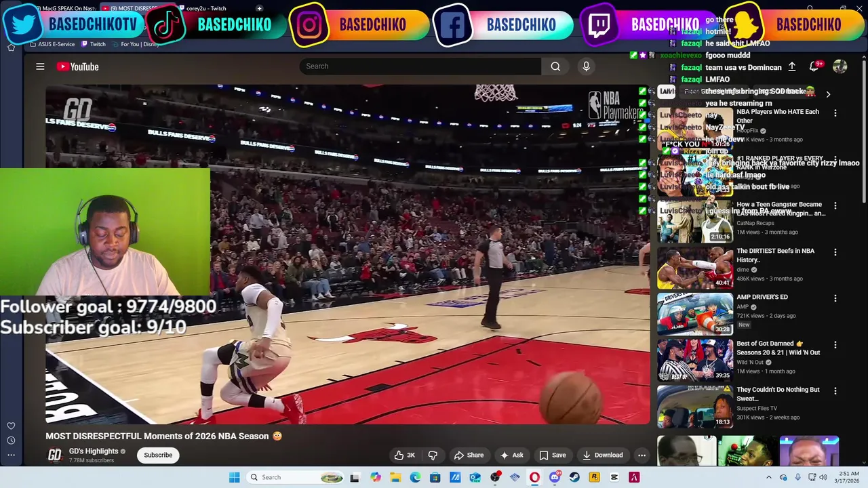Open Best of Got Damned thumbnail
868x488 pixels.
695,360
